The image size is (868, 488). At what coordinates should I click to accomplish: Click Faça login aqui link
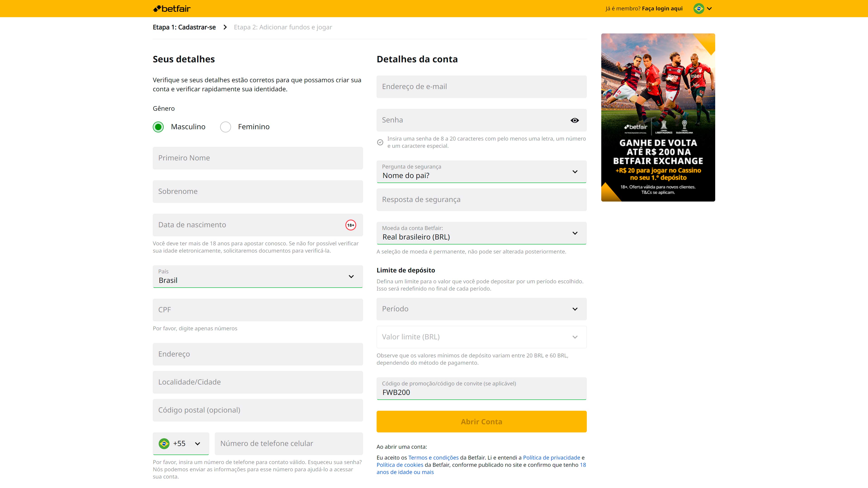click(662, 9)
